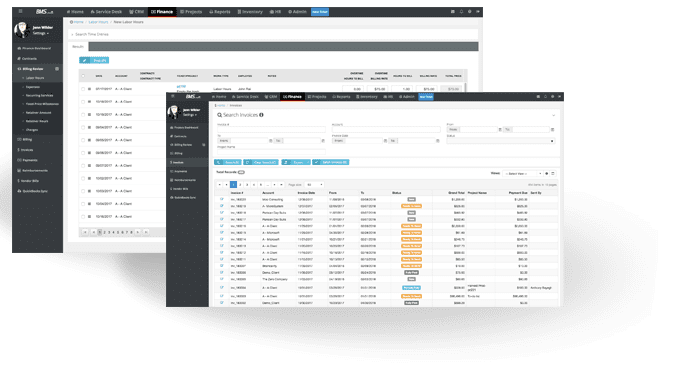The height and width of the screenshot is (382, 682).
Task: Open Settings dropdown under user name, back window
Action: tap(41, 34)
